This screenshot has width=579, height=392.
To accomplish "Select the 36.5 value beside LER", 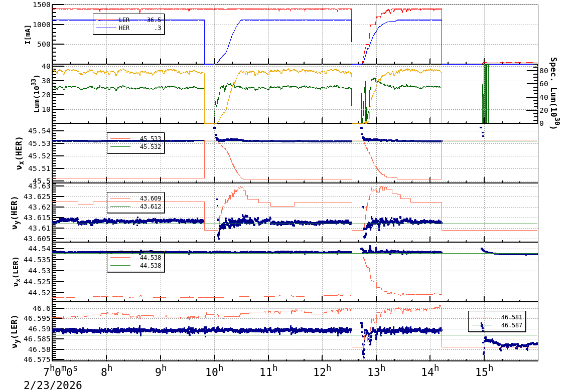I will 154,20.
